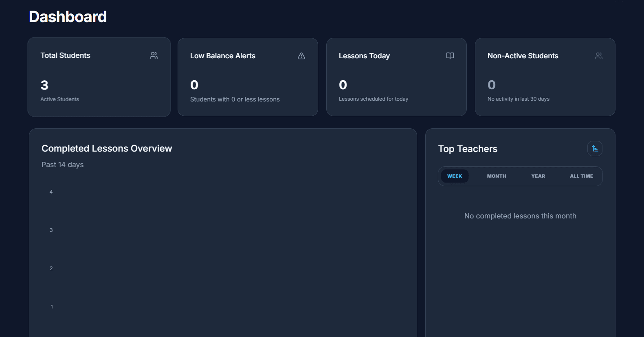
Task: Click the Low Balance Alerts warning triangle icon
Action: click(x=301, y=56)
